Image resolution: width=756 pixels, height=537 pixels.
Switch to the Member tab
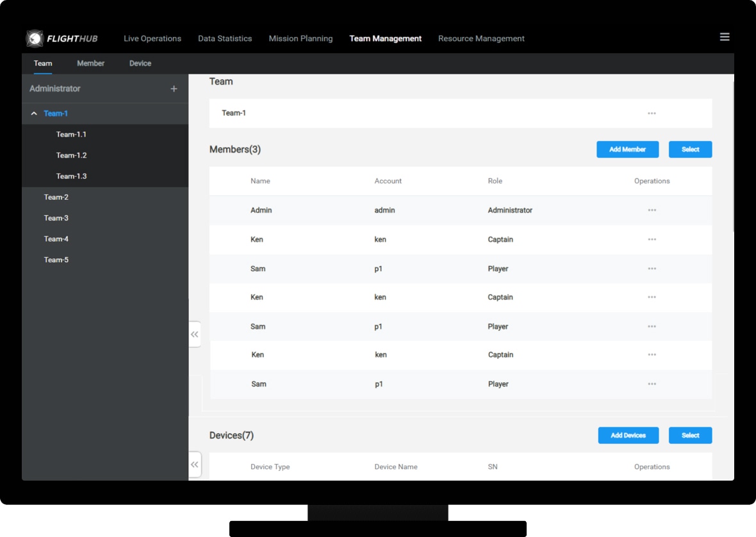tap(91, 63)
